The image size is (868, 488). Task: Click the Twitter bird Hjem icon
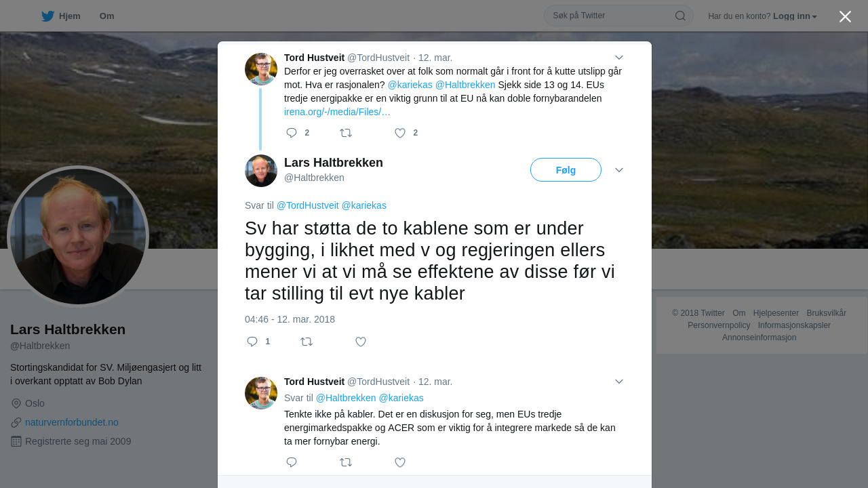[47, 16]
